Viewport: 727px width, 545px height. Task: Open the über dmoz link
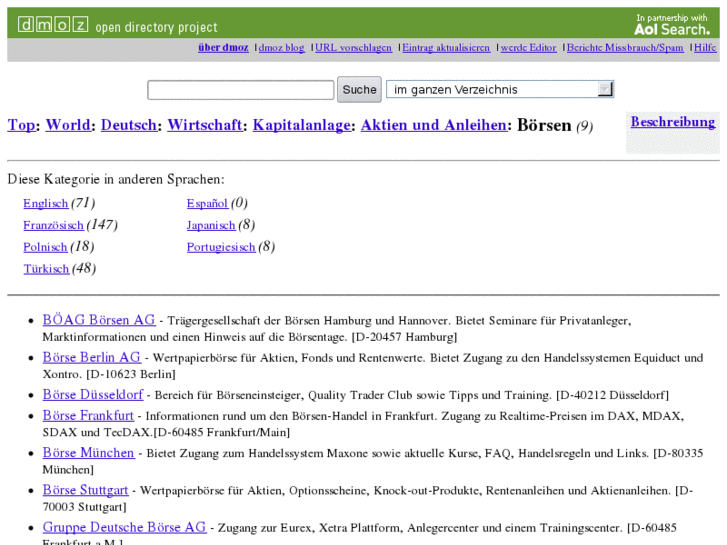[x=223, y=48]
